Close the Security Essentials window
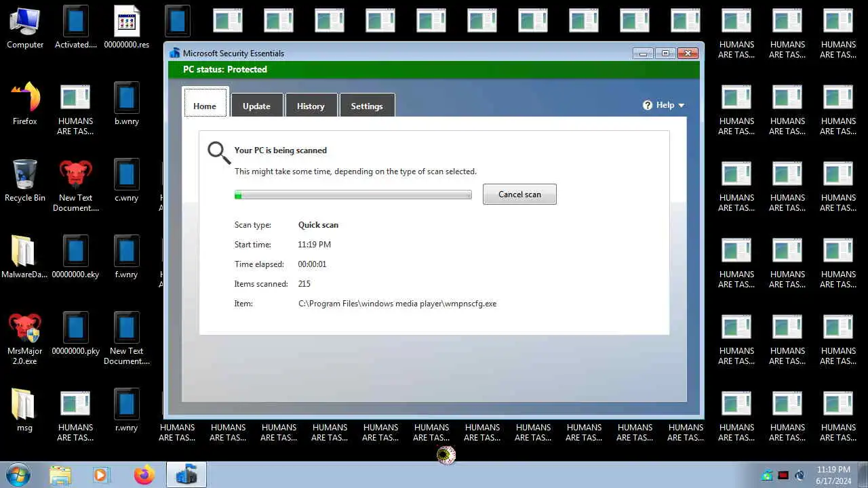 pos(688,53)
